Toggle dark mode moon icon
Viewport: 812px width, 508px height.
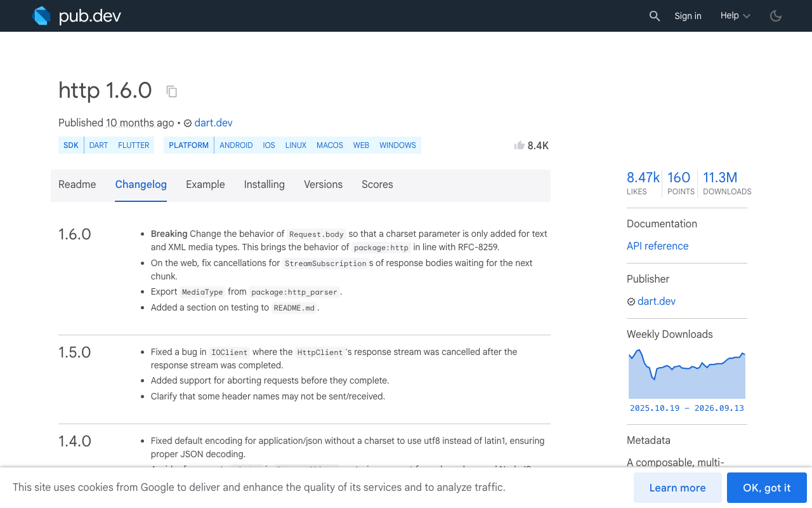[775, 16]
